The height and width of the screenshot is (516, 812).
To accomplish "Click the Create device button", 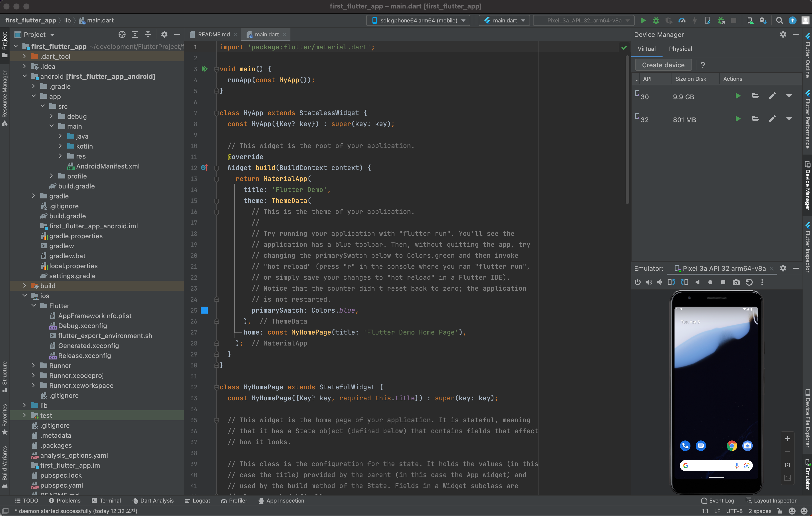I will tap(663, 65).
